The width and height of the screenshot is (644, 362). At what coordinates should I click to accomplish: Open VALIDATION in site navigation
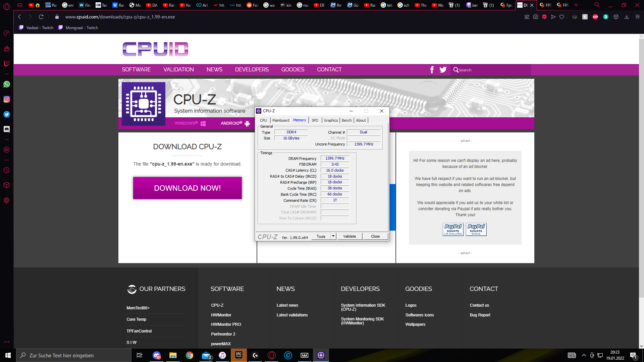[178, 70]
